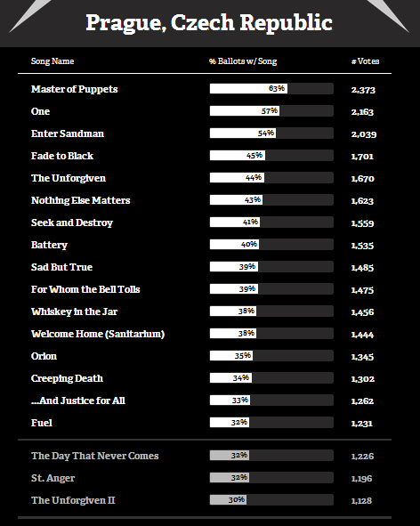Image resolution: width=420 pixels, height=526 pixels.
Task: Select Whiskey in the Jar entry
Action: 74,312
